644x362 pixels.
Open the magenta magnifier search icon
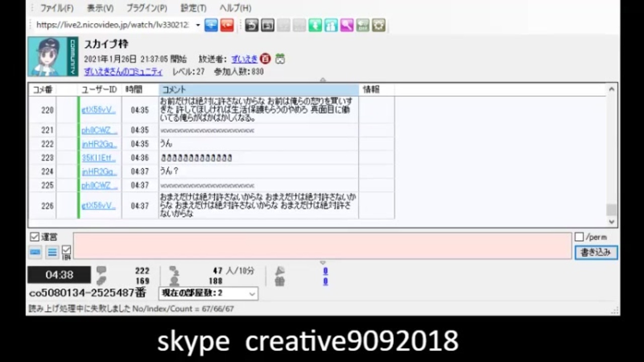[347, 25]
